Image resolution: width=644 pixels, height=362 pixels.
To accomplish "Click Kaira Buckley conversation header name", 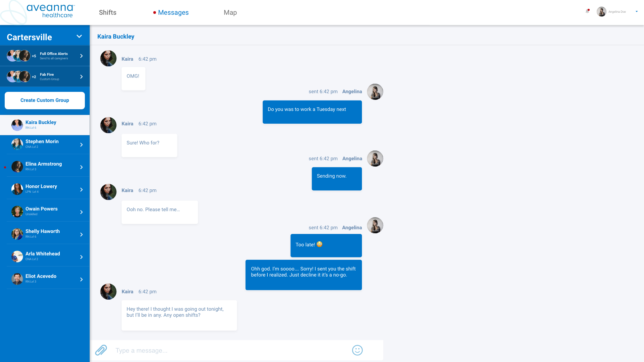I will (116, 37).
